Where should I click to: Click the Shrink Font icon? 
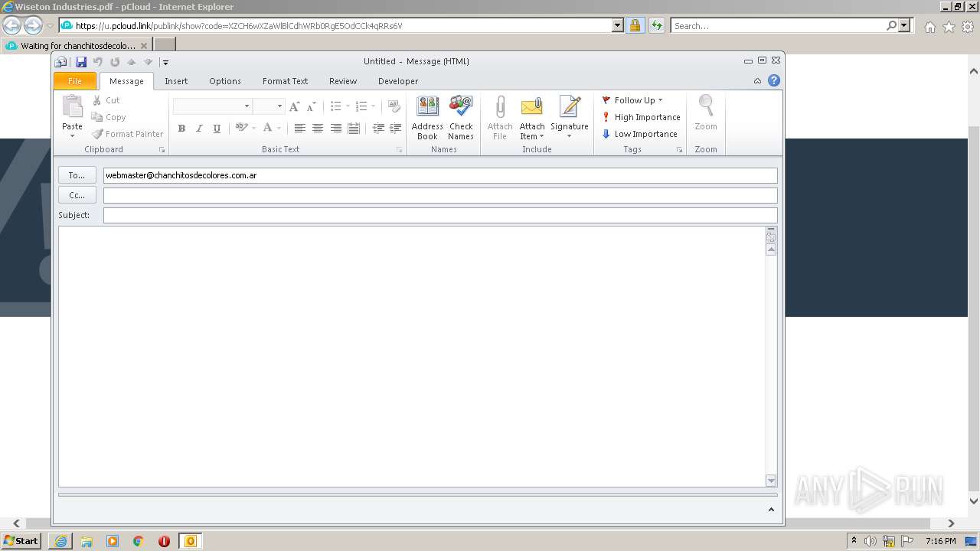(311, 106)
